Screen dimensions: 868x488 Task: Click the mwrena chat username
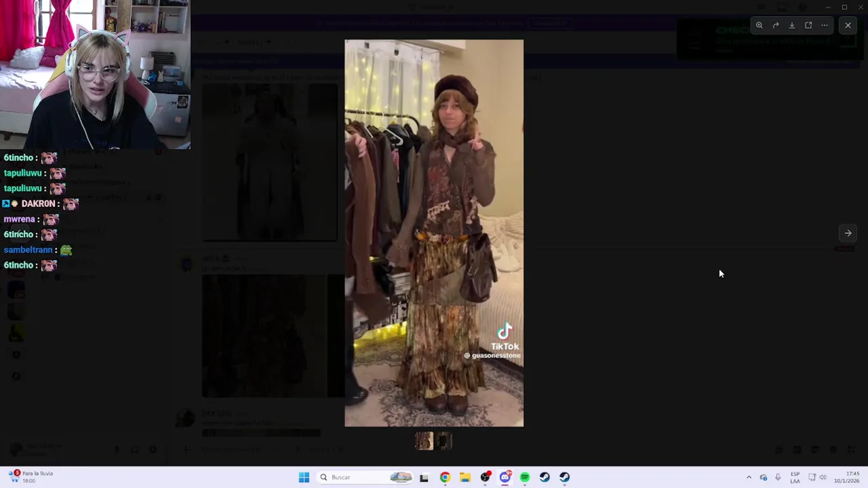coord(19,219)
